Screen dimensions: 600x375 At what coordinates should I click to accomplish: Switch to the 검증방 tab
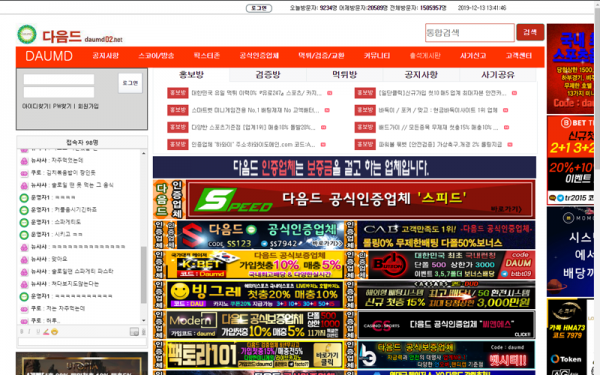click(268, 75)
